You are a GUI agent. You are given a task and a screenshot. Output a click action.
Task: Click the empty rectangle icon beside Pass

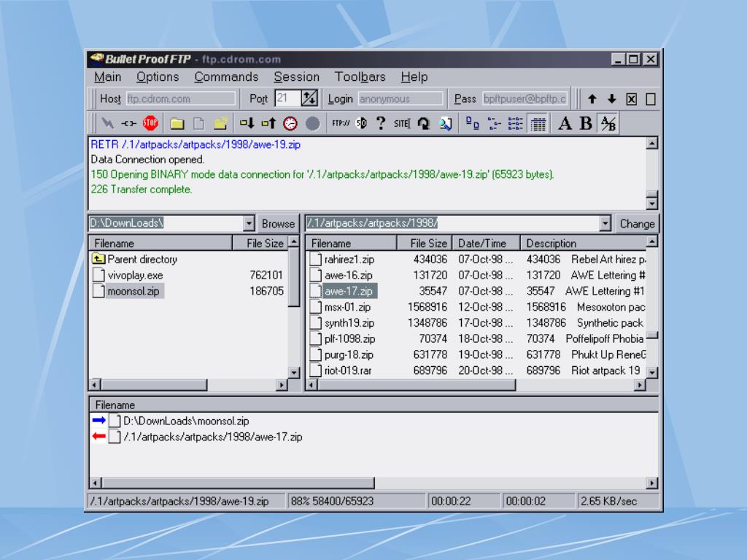651,99
